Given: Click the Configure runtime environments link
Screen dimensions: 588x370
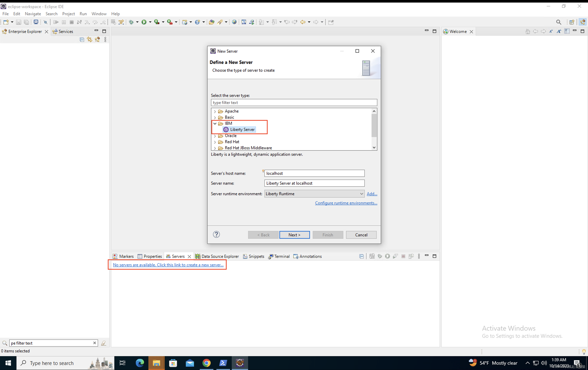Looking at the screenshot, I should pos(346,203).
